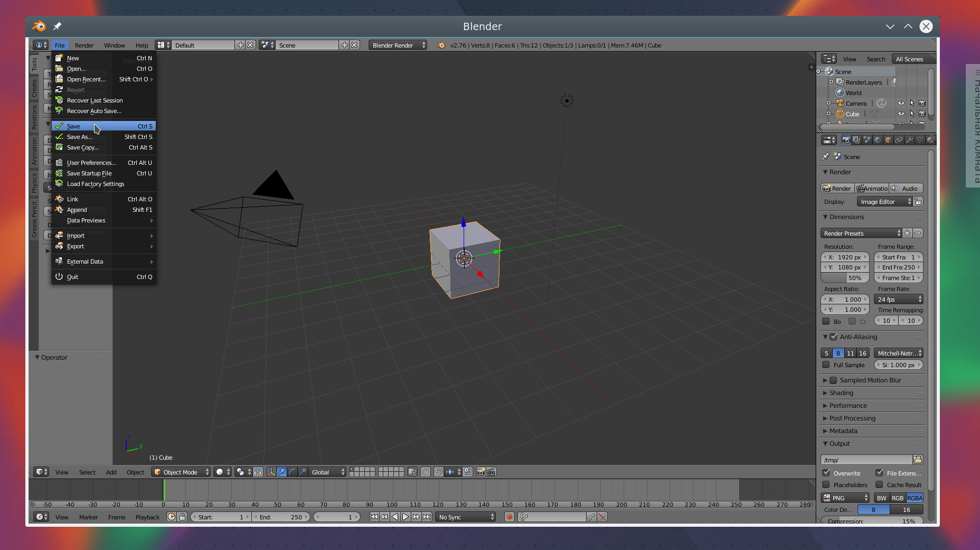Image resolution: width=980 pixels, height=550 pixels.
Task: Click the lock interface icon beside Display
Action: click(918, 202)
